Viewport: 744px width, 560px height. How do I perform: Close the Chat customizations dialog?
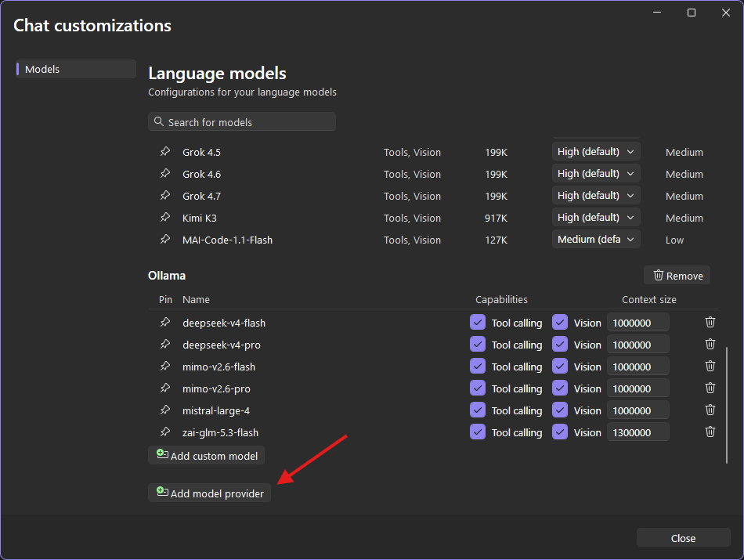[x=683, y=538]
